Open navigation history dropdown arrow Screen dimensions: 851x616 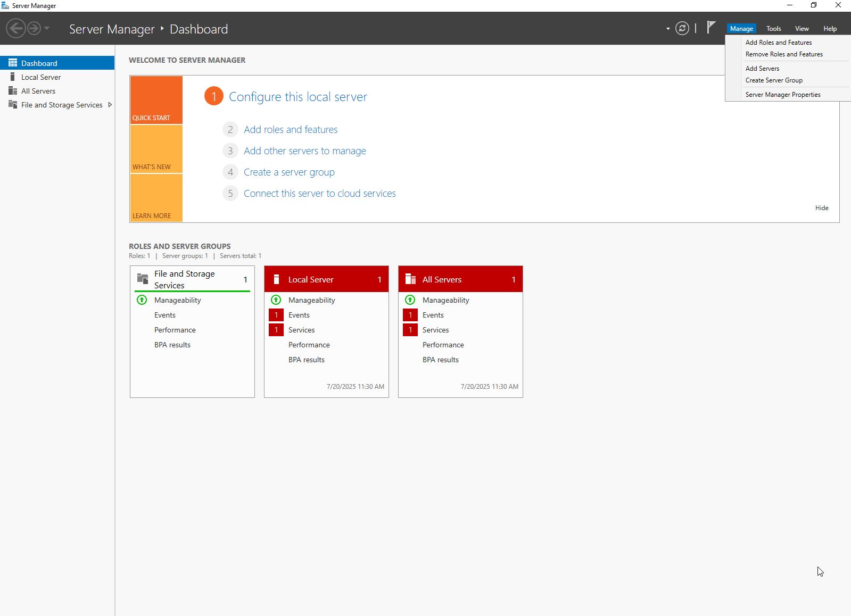coord(47,28)
